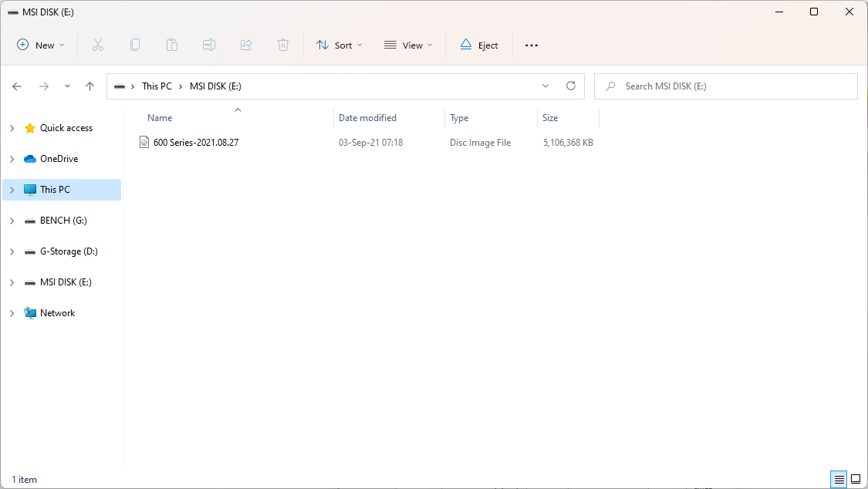Viewport: 868px width, 489px height.
Task: Select BENCH (G:) in navigation pane
Action: tap(62, 220)
